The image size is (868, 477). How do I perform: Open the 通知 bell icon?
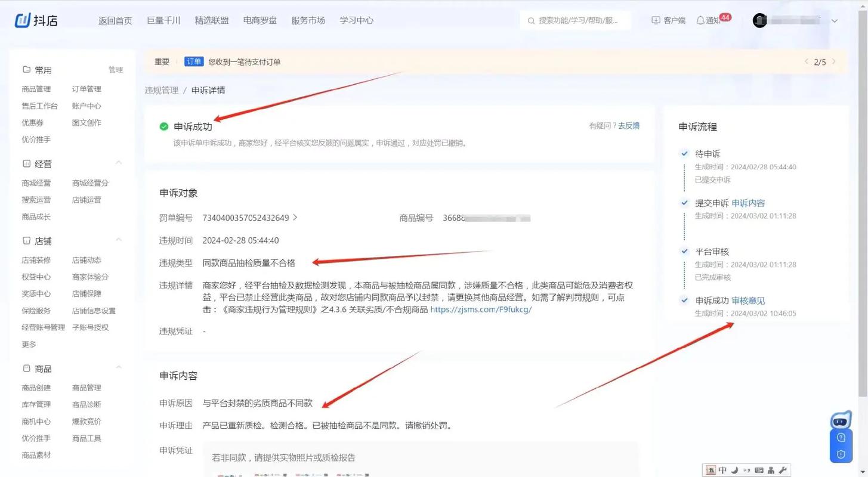pos(700,20)
